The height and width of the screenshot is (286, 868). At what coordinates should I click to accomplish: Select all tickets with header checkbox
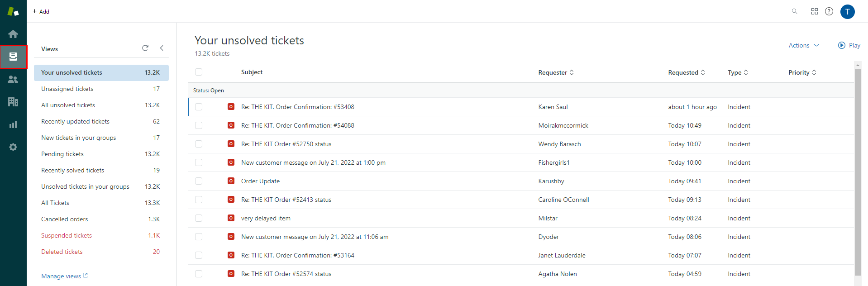click(x=199, y=72)
